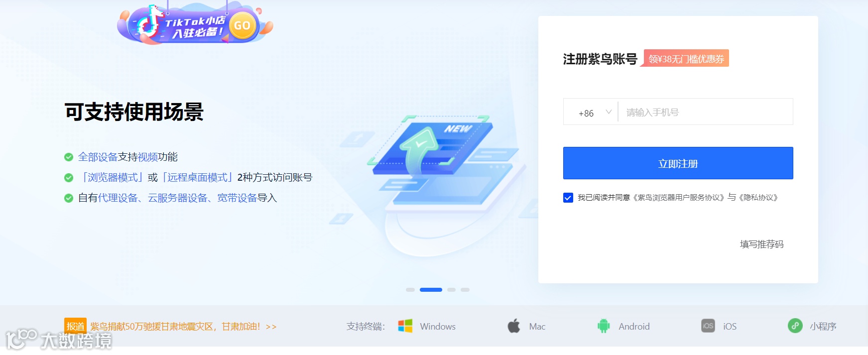Click the GO badge on TikTok banner
The height and width of the screenshot is (355, 868).
(x=242, y=25)
